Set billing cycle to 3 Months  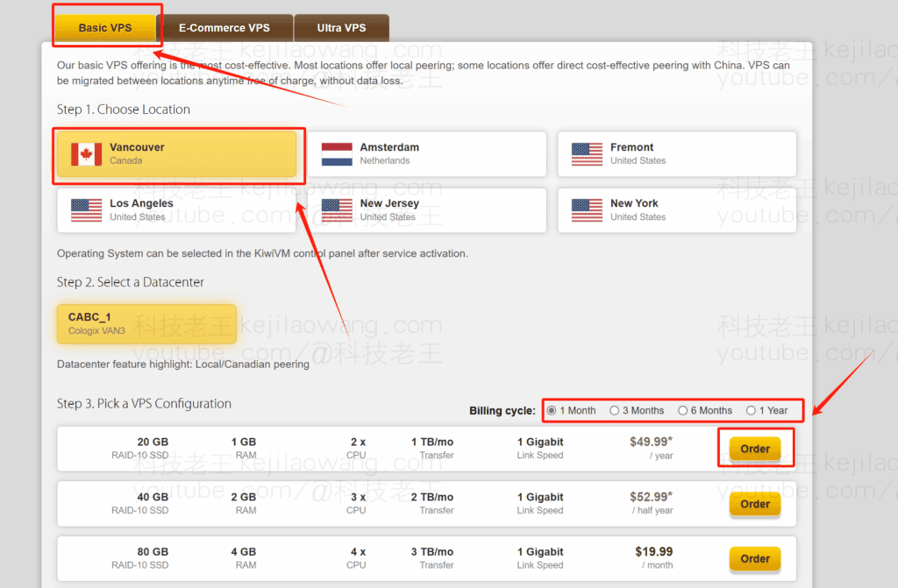coord(615,410)
